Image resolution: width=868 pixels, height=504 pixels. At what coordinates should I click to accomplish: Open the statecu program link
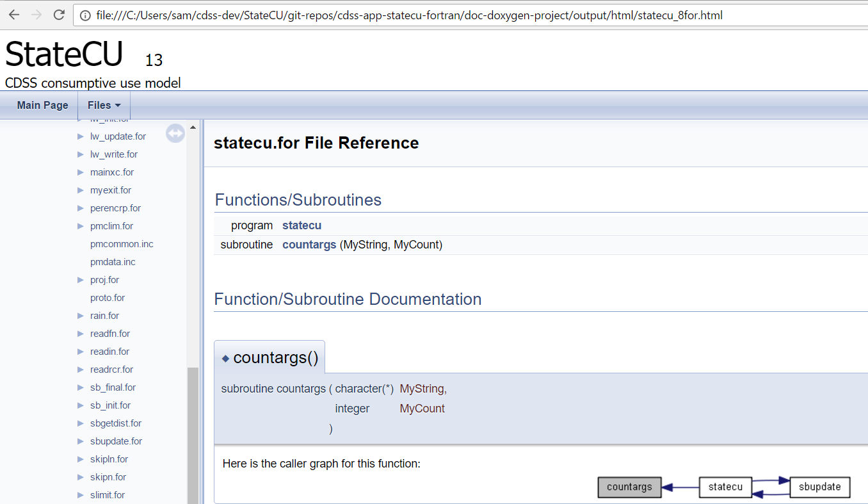point(301,225)
